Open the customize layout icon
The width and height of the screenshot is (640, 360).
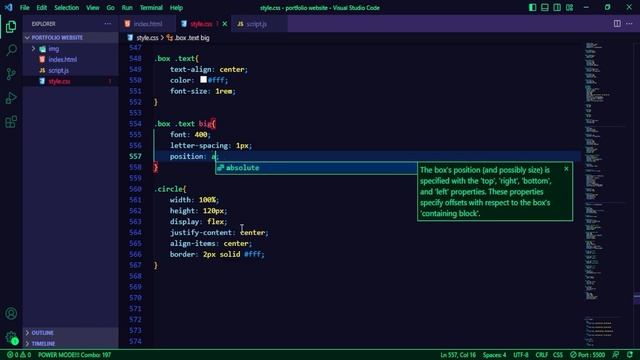569,7
